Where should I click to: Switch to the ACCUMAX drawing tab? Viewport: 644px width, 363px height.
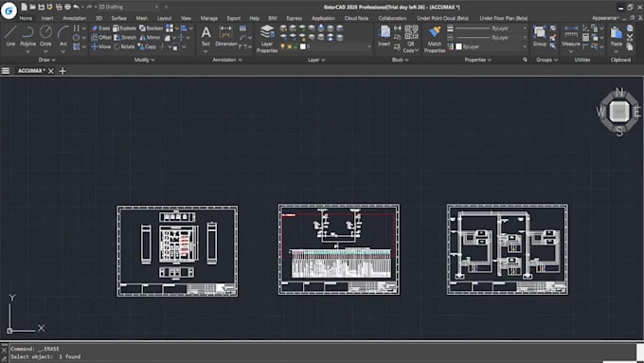[x=31, y=71]
